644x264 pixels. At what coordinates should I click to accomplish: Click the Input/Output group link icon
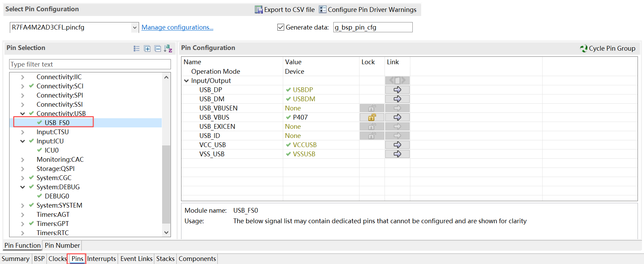397,81
